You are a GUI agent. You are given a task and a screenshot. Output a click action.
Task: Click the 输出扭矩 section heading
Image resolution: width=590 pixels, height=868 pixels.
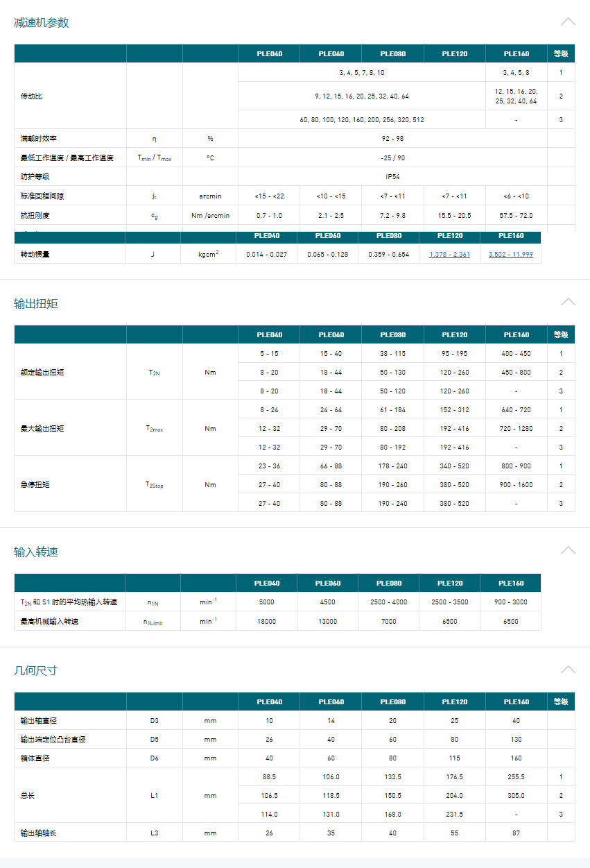[x=36, y=304]
